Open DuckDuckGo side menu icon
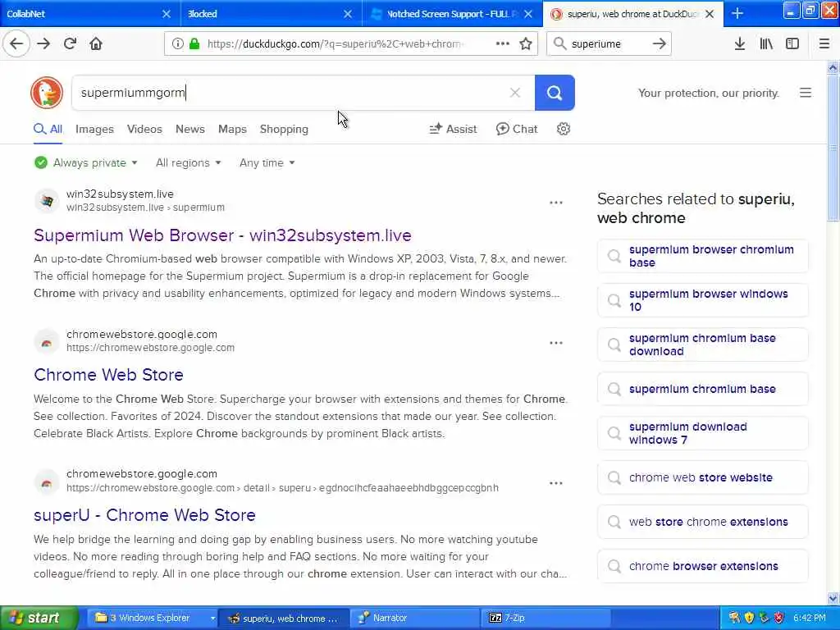 [x=806, y=93]
